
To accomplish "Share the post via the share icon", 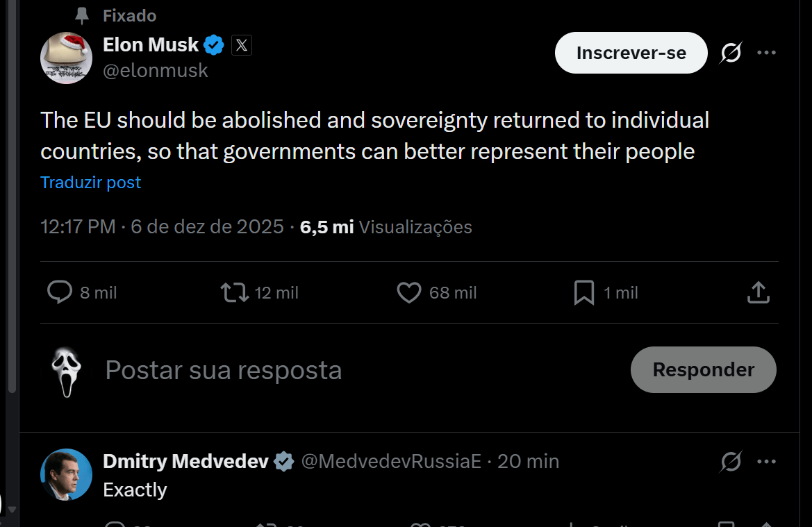I will pos(758,292).
